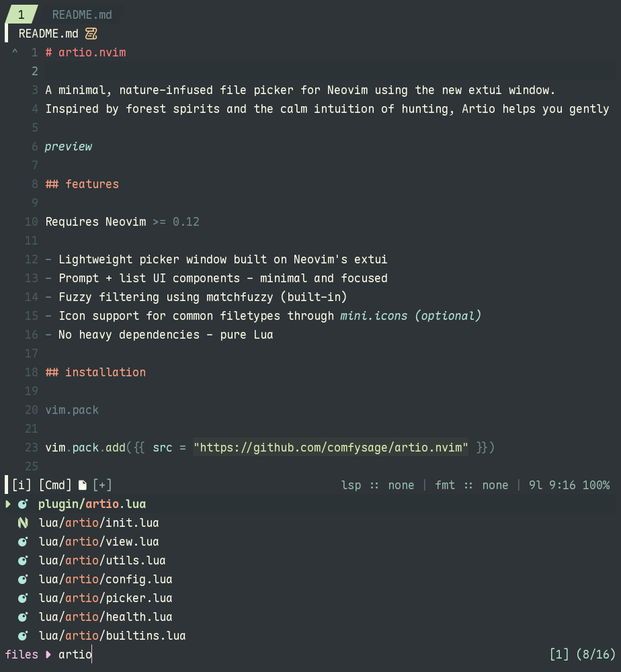
Task: Click the file icon in the statusline
Action: pos(83,485)
